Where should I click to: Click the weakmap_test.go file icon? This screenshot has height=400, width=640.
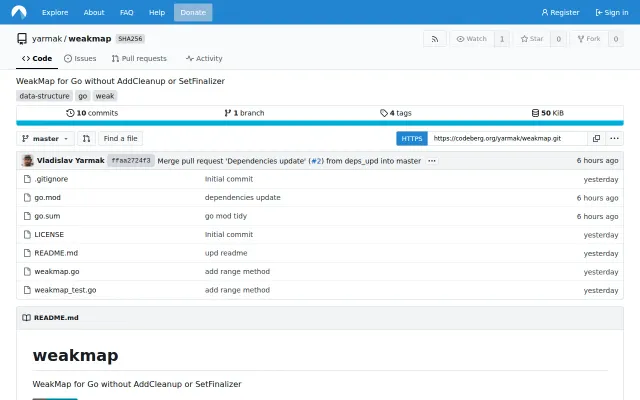click(x=27, y=290)
